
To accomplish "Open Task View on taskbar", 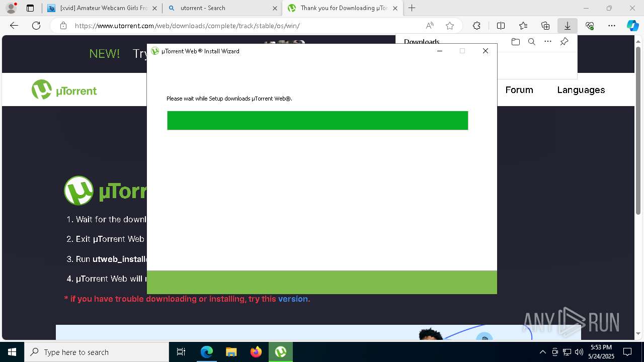I will tap(181, 352).
